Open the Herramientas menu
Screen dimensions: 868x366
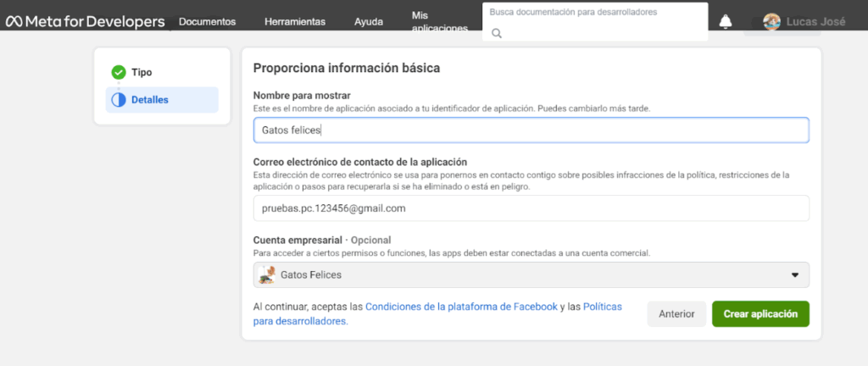coord(294,22)
